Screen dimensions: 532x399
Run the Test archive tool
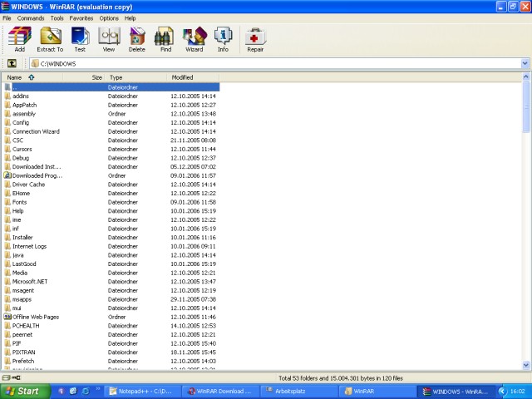pyautogui.click(x=80, y=39)
